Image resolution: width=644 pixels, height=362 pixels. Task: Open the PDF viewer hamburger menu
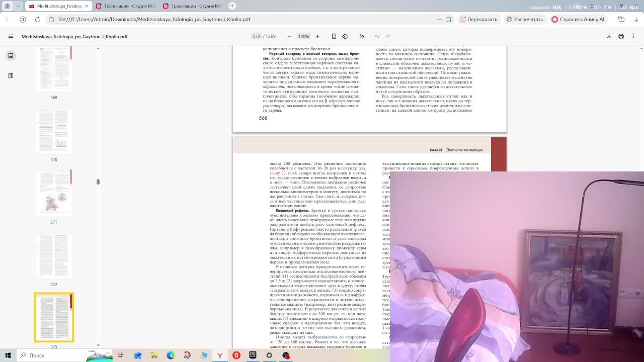pyautogui.click(x=11, y=36)
